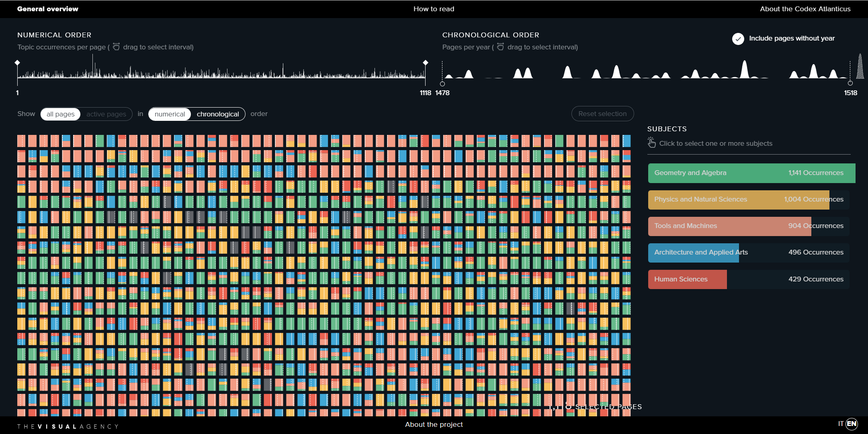The width and height of the screenshot is (868, 434).
Task: Switch to active pages view
Action: (x=106, y=114)
